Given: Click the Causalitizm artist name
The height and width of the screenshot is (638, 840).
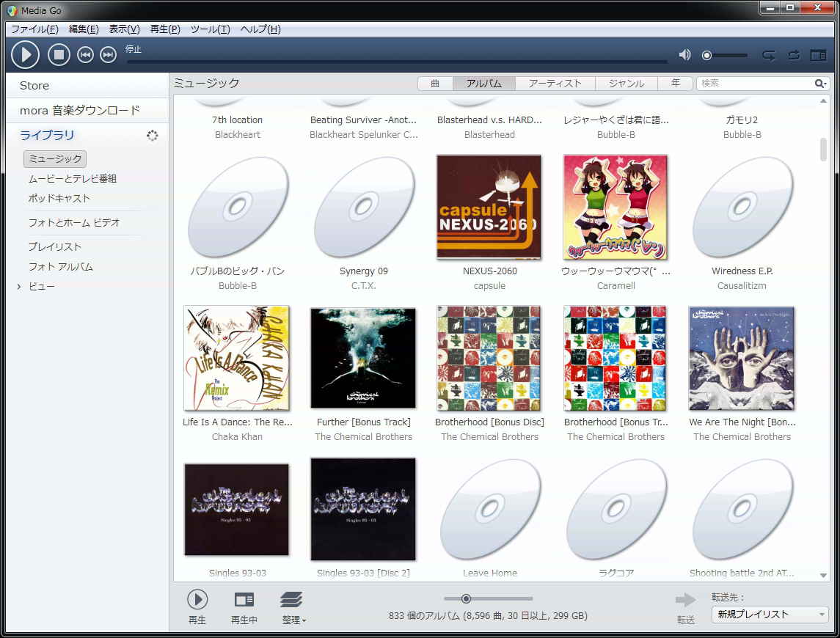Looking at the screenshot, I should 742,286.
